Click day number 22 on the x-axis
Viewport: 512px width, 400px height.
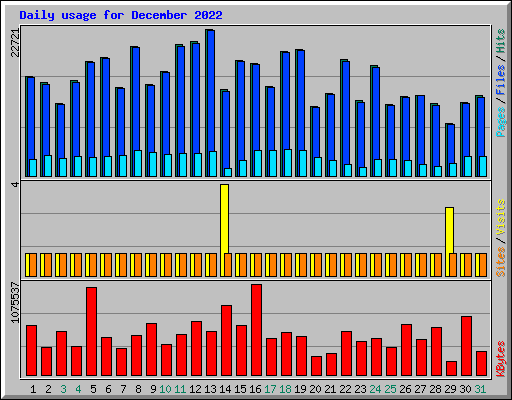tap(345, 389)
